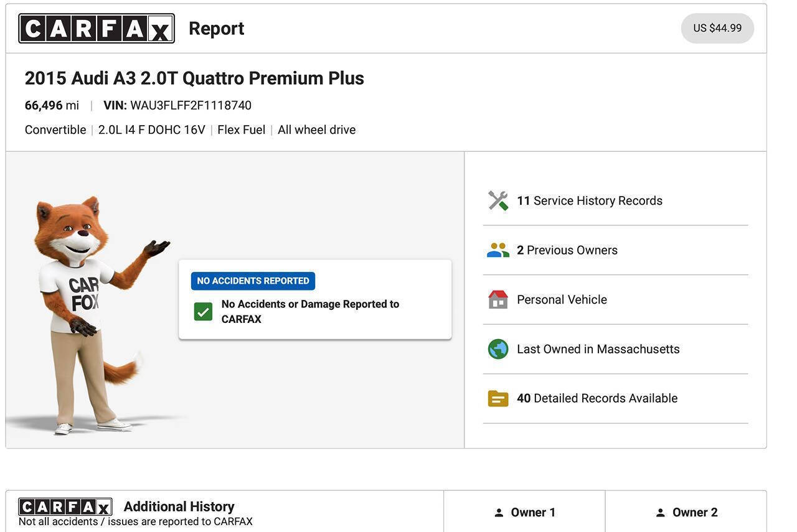The image size is (797, 532).
Task: Click the VIN number WAU3FLFF2F1118740
Action: (x=191, y=106)
